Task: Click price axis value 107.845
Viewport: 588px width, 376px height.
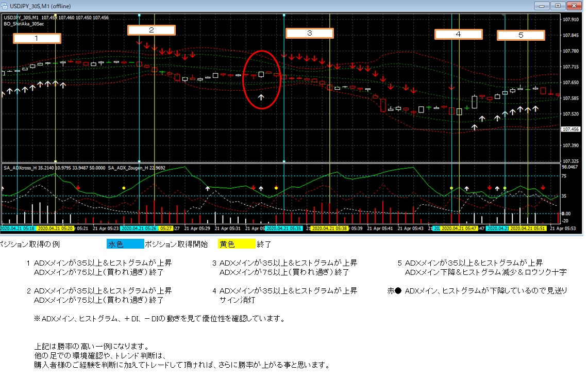Action: click(570, 35)
